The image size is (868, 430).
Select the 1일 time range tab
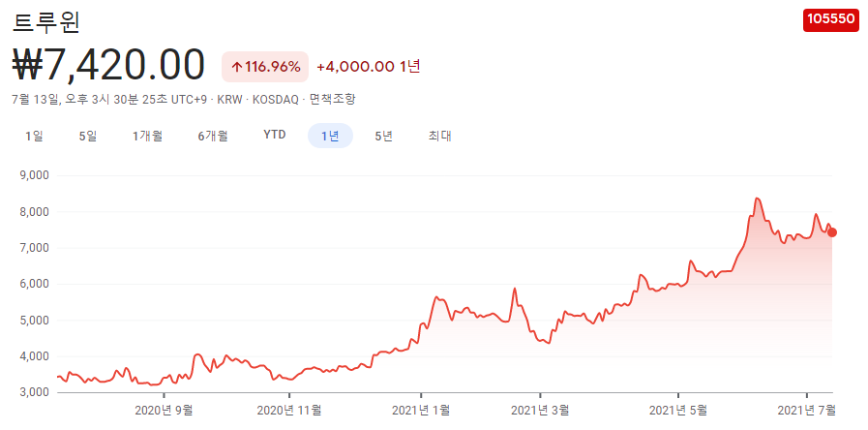(34, 136)
